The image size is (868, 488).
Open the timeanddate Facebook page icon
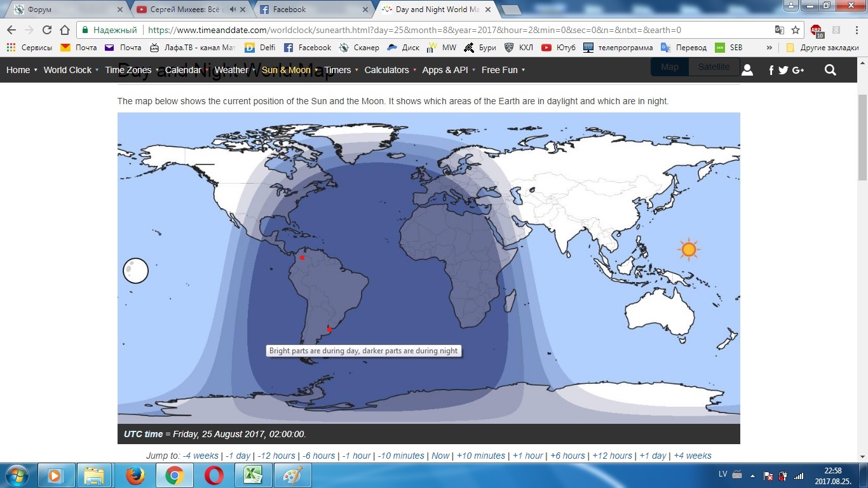tap(771, 70)
